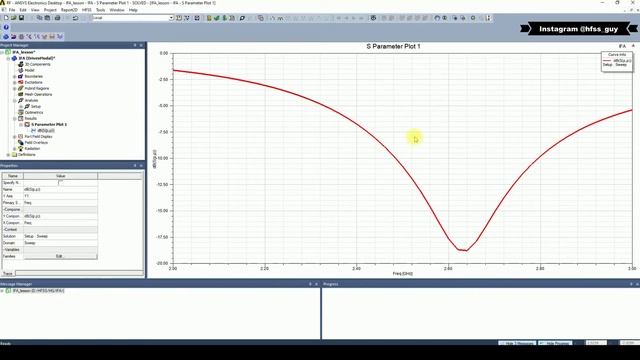Click the Copy icon in toolbar

click(39, 18)
